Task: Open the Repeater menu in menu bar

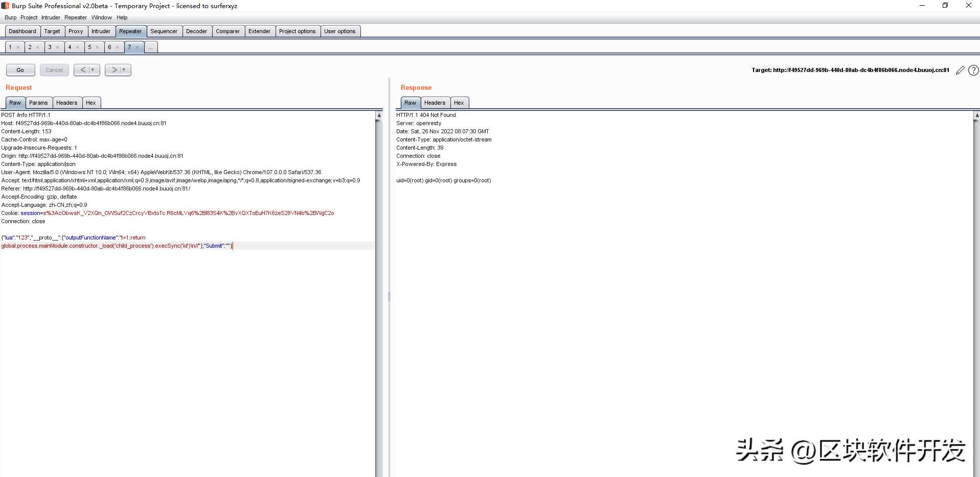Action: point(76,17)
